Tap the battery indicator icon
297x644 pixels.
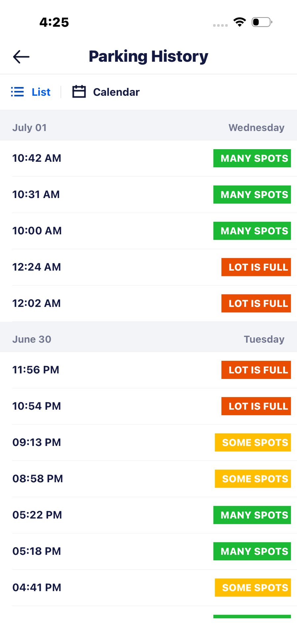262,22
